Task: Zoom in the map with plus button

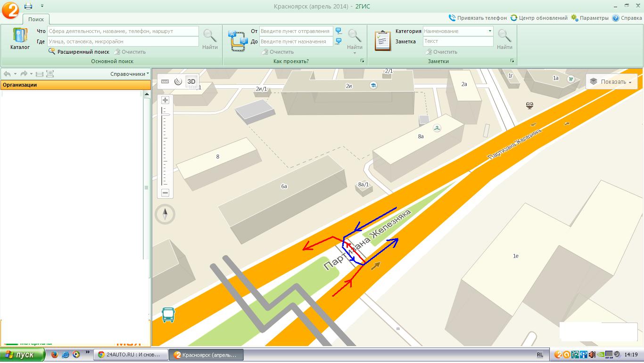Action: tap(165, 100)
